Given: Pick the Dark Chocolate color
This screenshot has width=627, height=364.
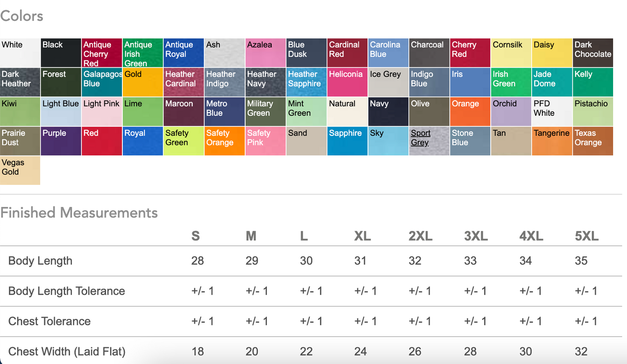Looking at the screenshot, I should click(x=593, y=53).
